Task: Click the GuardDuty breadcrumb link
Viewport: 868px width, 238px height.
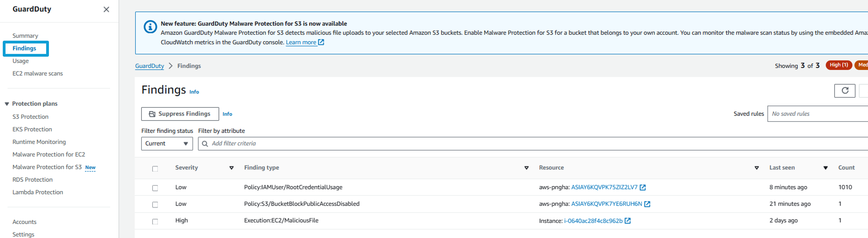Action: click(x=150, y=66)
